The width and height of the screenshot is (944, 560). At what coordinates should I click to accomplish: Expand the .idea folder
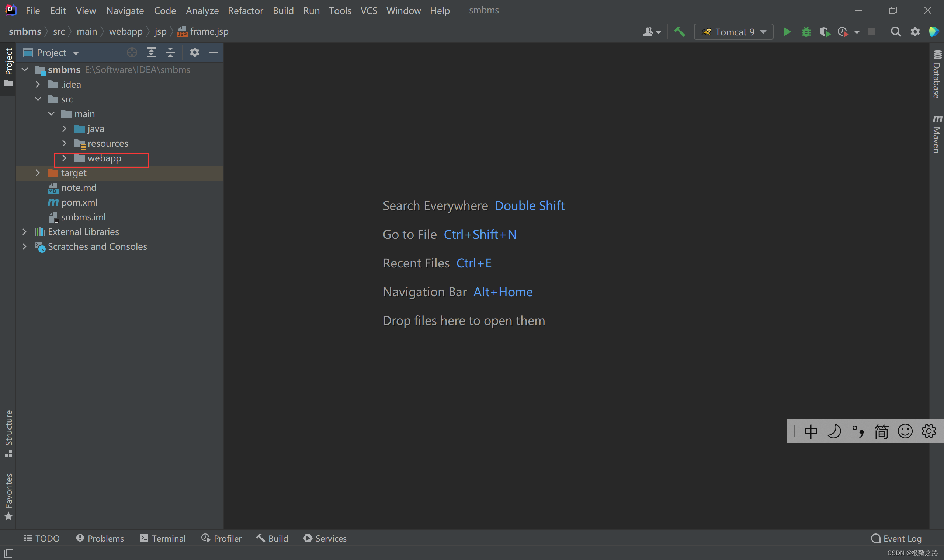(x=38, y=84)
